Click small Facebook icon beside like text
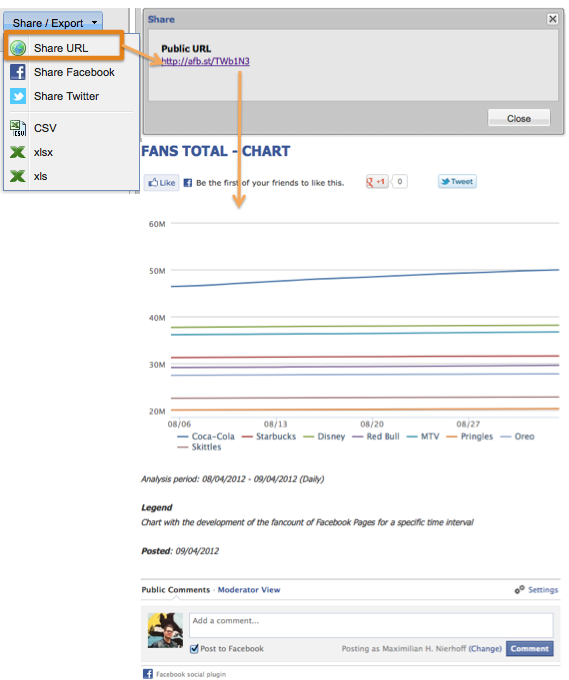Image resolution: width=569 pixels, height=680 pixels. pos(187,183)
